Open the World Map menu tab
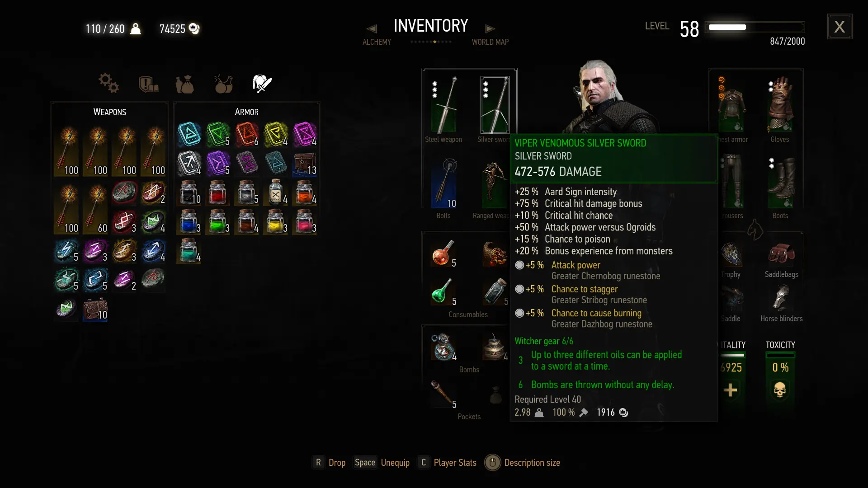868x488 pixels. tap(490, 42)
